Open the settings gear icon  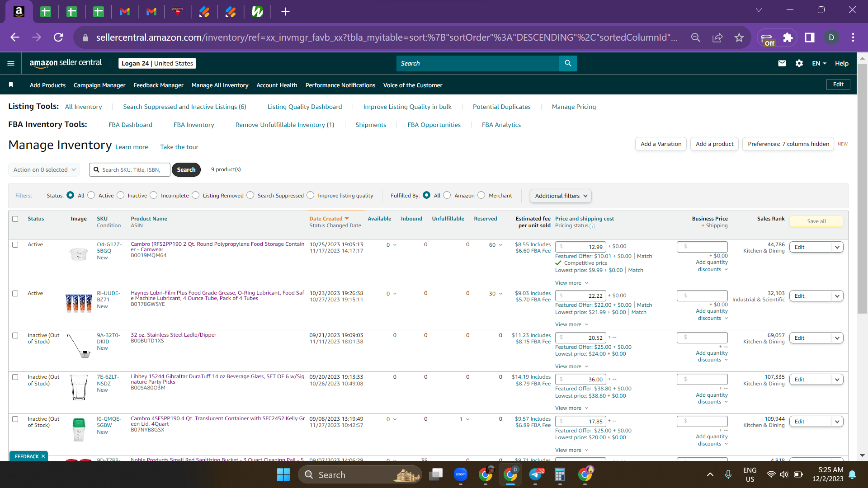pos(799,63)
